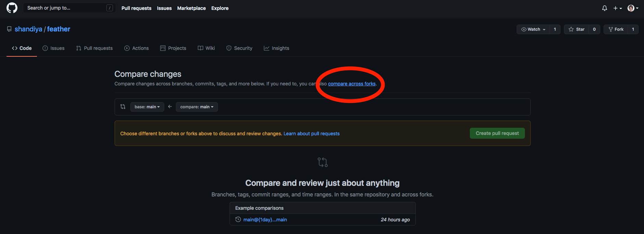644x234 pixels.
Task: Click the Create pull request button
Action: click(x=497, y=133)
